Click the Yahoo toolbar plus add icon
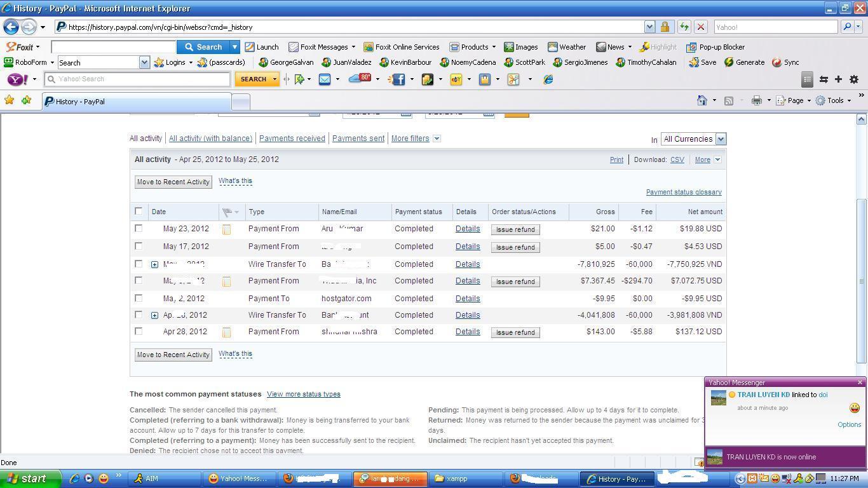 [x=838, y=79]
